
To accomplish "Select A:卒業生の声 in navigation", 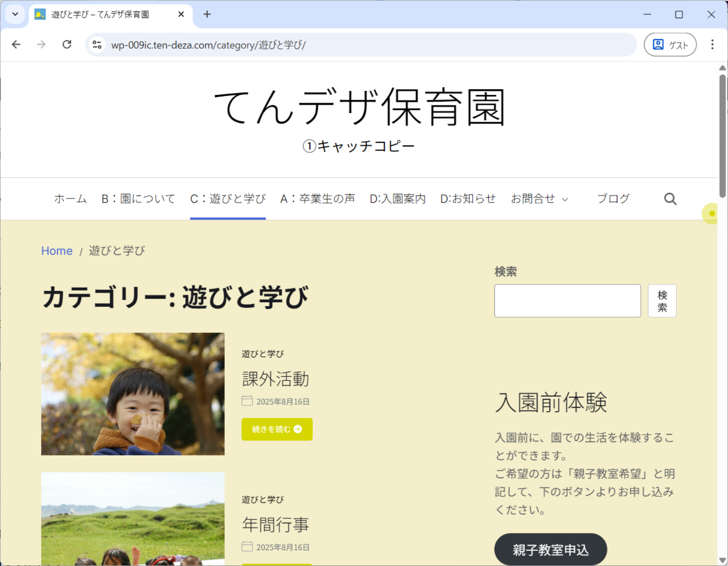I will click(317, 199).
